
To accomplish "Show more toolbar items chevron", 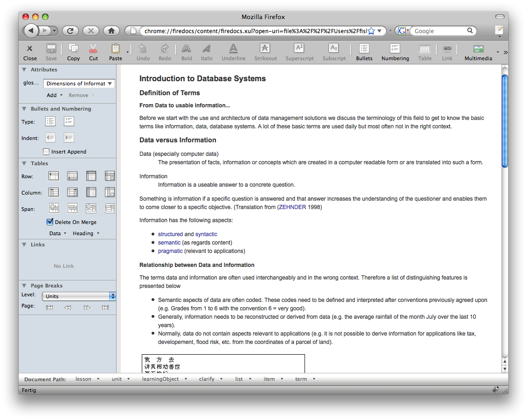I will click(x=505, y=52).
